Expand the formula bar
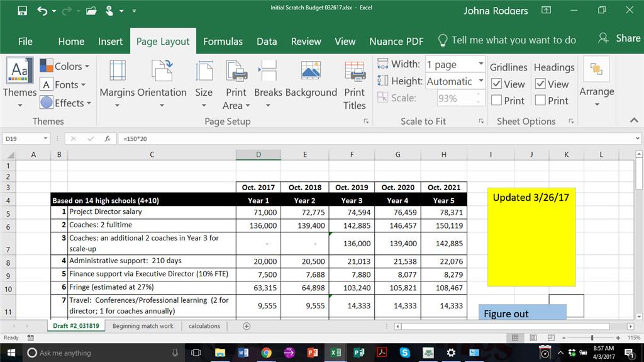 pyautogui.click(x=638, y=139)
